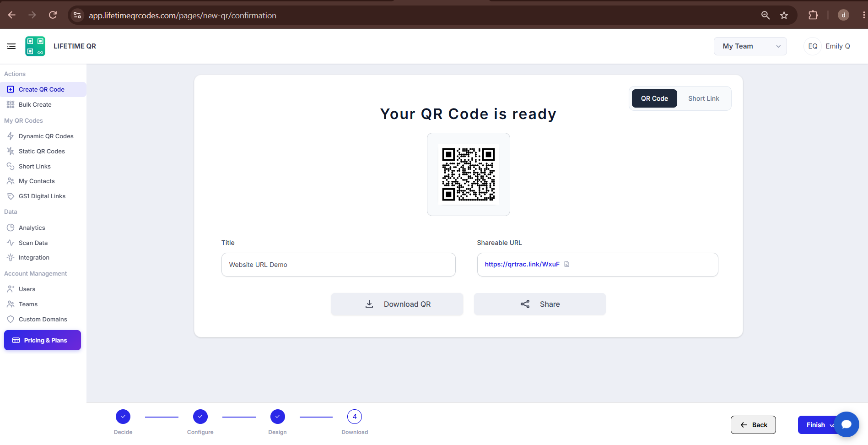
Task: Click the Custom Domains shield icon
Action: 11,319
